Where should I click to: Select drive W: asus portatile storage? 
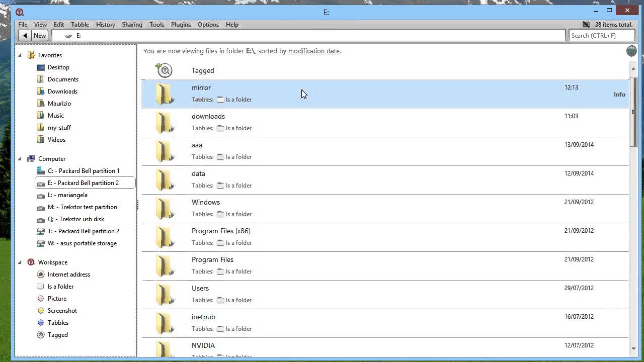pos(77,243)
